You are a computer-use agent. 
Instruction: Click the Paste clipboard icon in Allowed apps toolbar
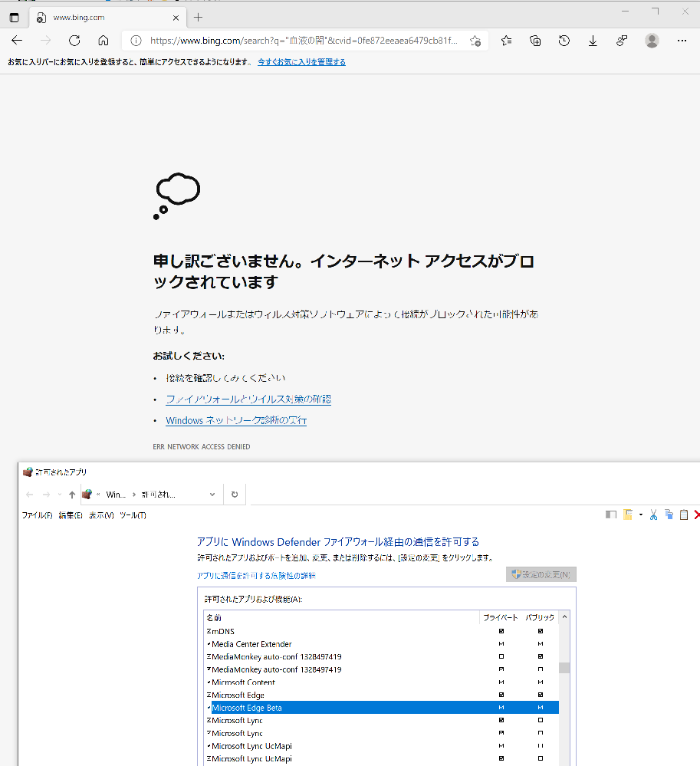[684, 515]
